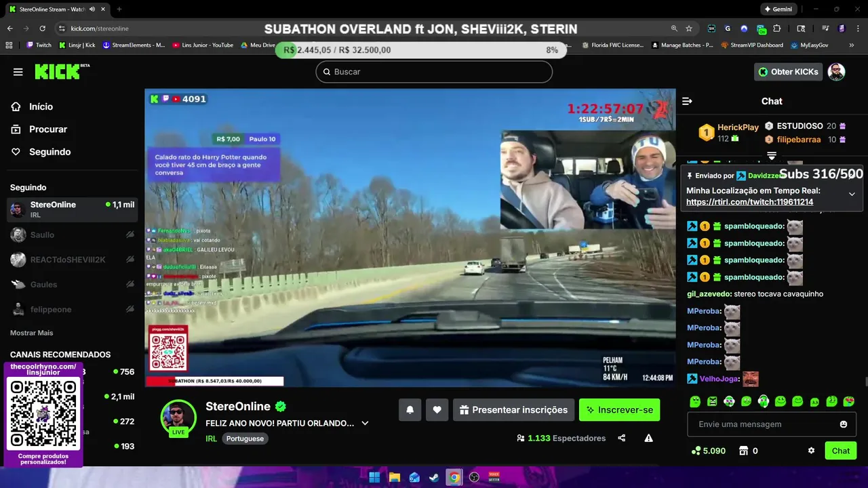
Task: Open user profile avatar at top right
Action: pos(837,72)
